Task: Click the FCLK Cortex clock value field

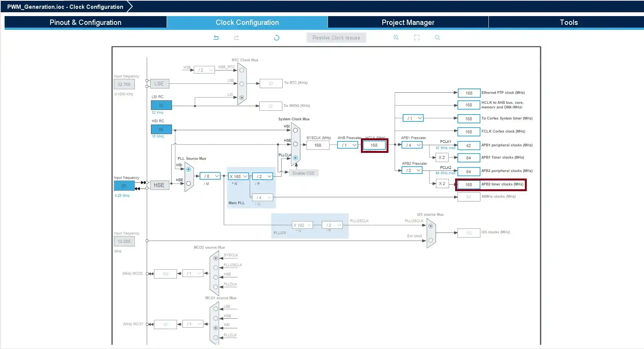Action: 469,132
